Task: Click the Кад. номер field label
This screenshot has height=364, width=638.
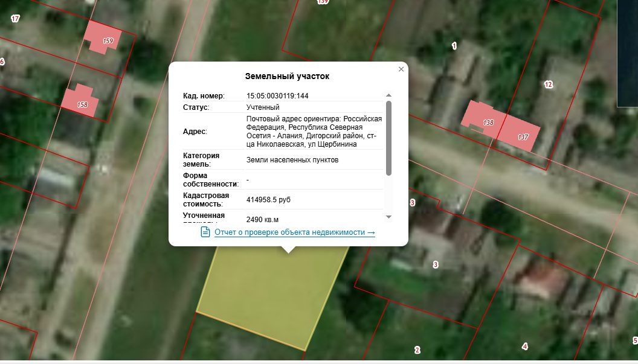Action: [204, 96]
